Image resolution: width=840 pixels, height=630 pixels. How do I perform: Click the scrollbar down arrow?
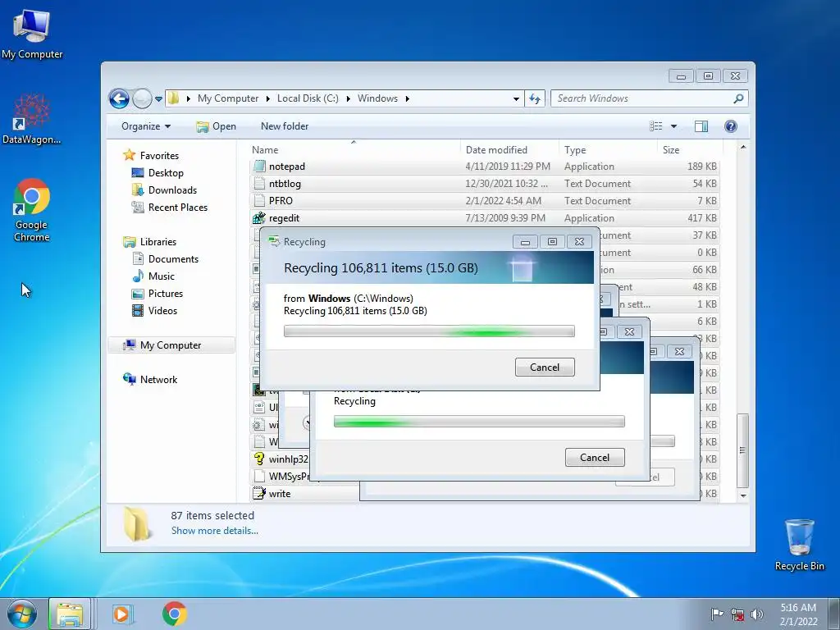[x=742, y=495]
